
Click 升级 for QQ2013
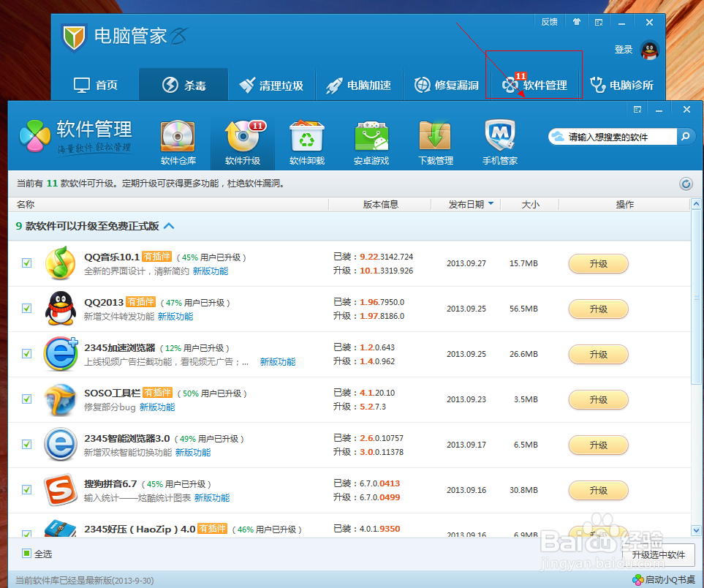[598, 309]
